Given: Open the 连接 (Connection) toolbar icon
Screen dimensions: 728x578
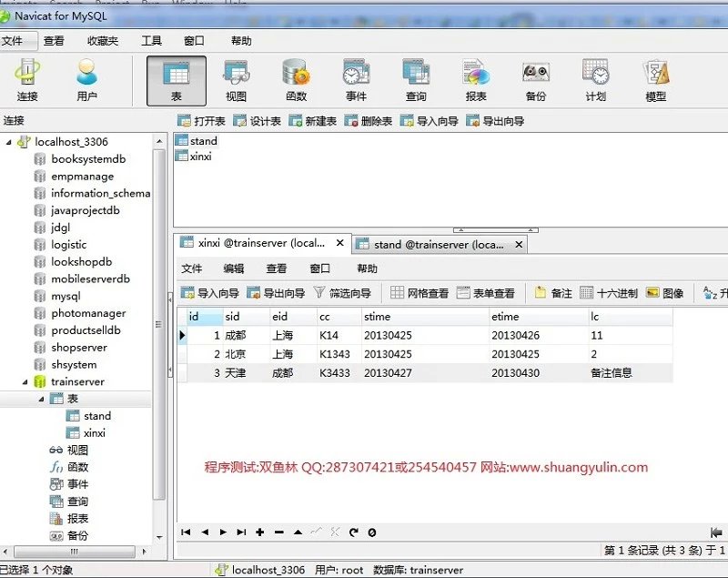Looking at the screenshot, I should [x=27, y=80].
